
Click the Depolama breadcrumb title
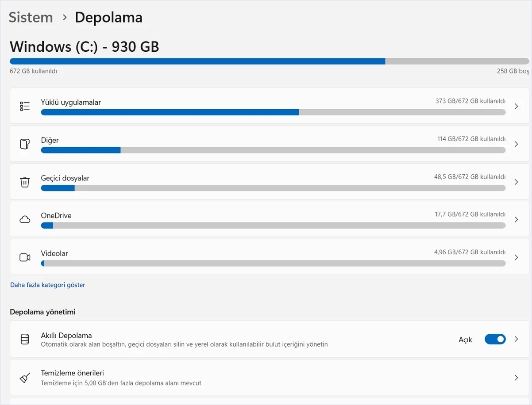pos(108,17)
